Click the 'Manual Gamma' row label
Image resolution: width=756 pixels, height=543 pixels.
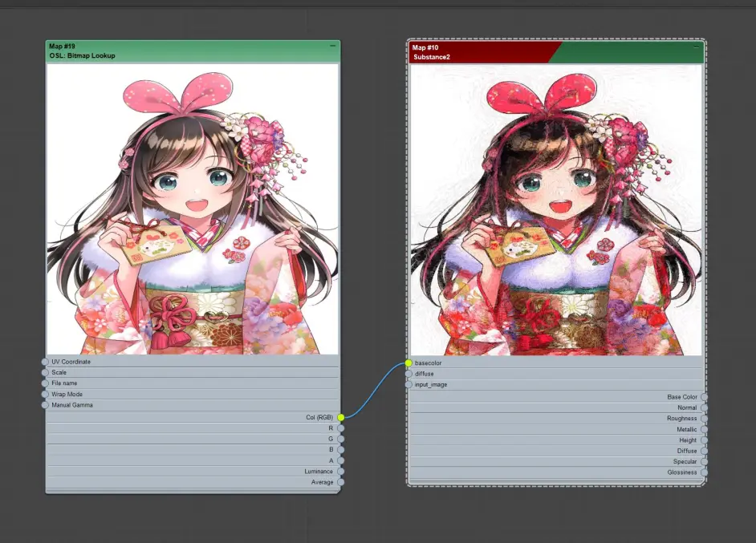point(72,405)
